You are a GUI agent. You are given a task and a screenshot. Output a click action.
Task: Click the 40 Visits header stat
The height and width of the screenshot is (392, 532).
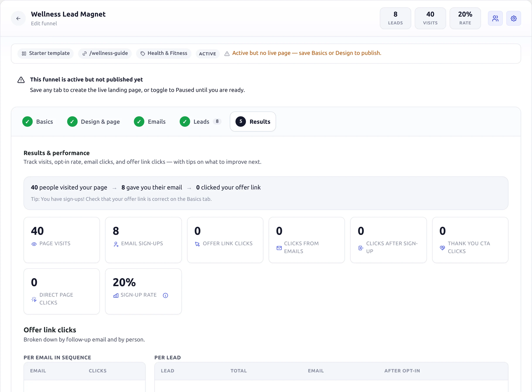(430, 18)
